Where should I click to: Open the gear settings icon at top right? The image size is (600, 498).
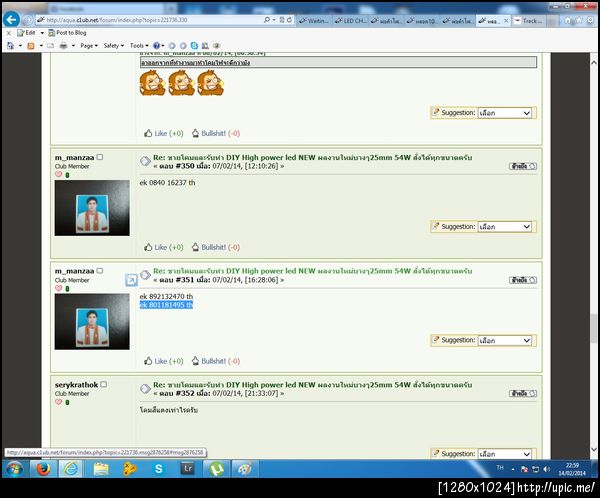(x=591, y=20)
